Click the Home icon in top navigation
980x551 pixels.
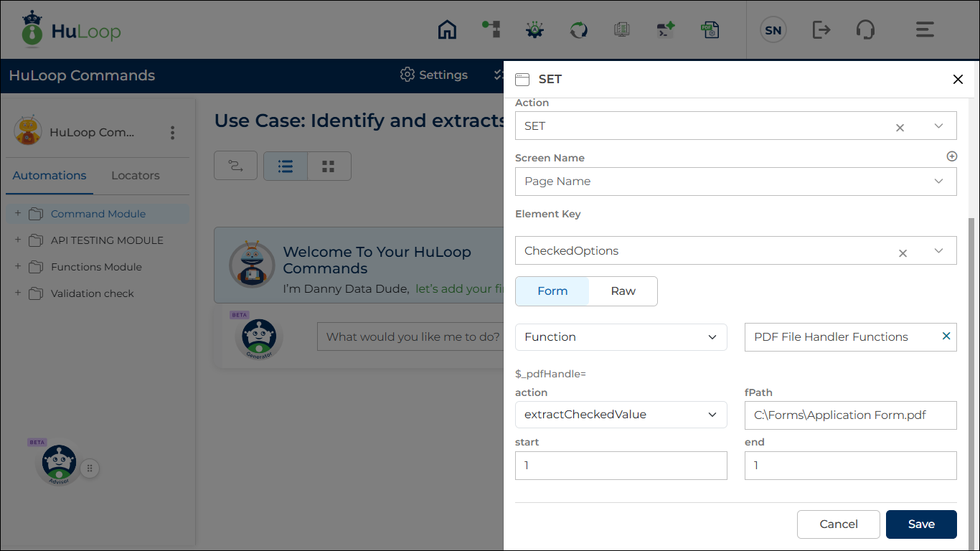447,30
